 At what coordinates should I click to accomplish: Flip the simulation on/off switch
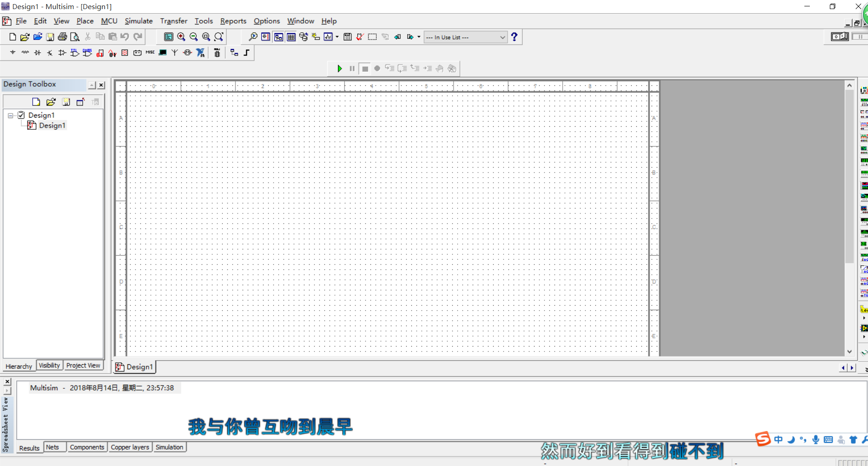coord(839,36)
